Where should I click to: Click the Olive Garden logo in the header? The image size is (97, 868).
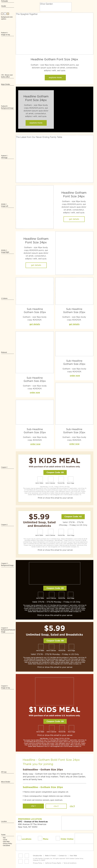tap(55, 7)
